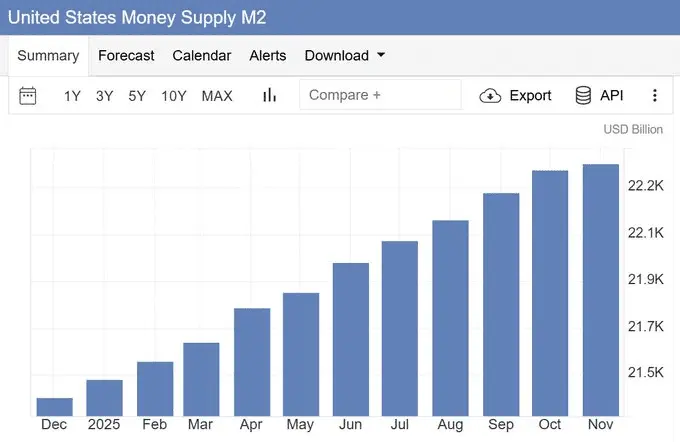Click the Mar bar in chart
Screen dimensions: 680x442
[x=201, y=380]
